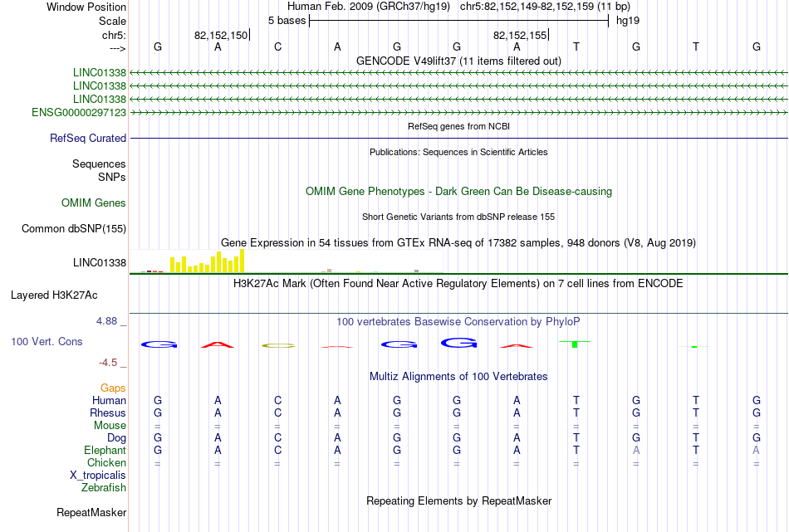The height and width of the screenshot is (532, 789).
Task: Open the OMIM Gene Phenotypes track title
Action: (458, 191)
